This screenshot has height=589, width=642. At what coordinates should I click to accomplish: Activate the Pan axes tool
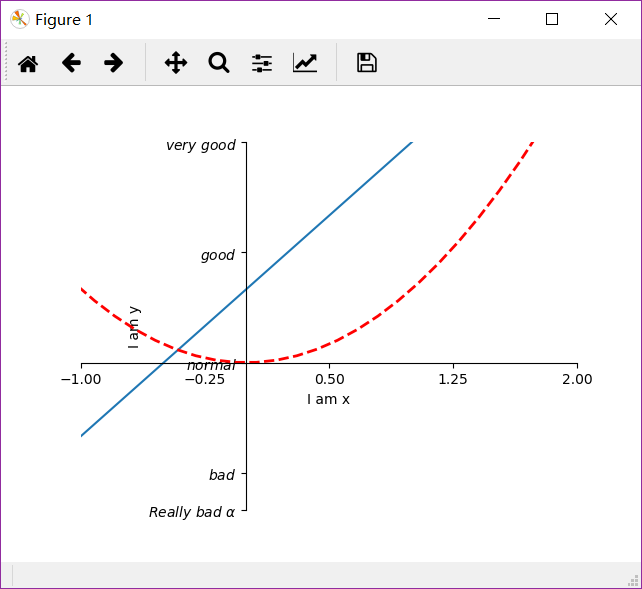click(x=176, y=63)
